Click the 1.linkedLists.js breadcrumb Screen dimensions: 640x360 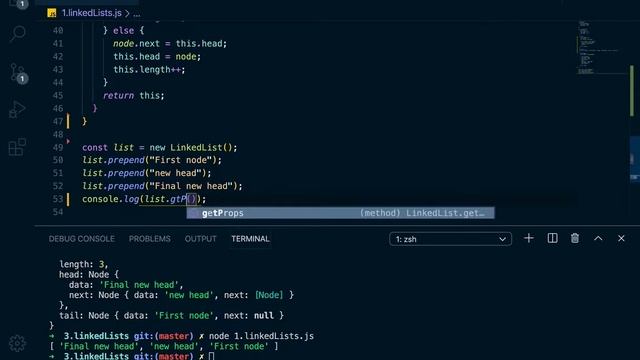(91, 13)
